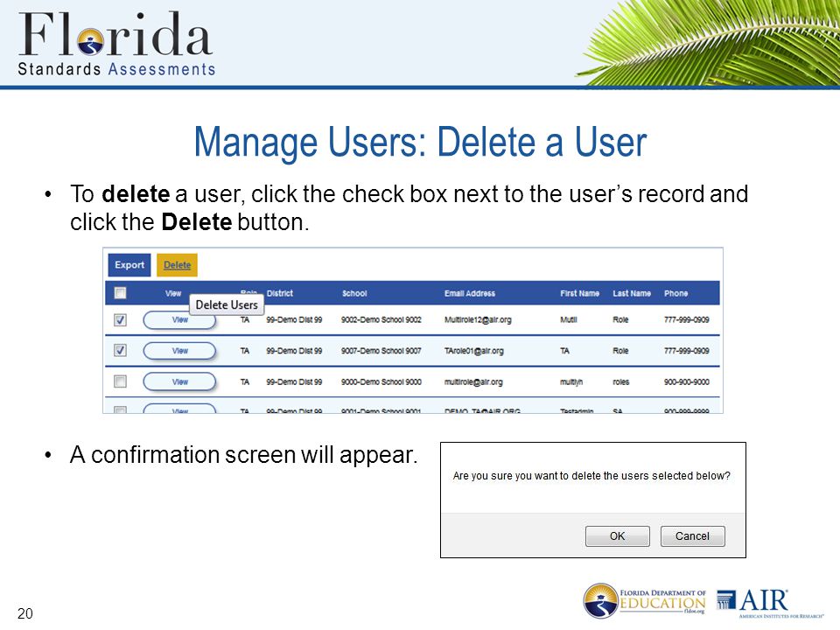Open View for Multirole12@air.org user
This screenshot has width=840, height=630.
pos(179,320)
